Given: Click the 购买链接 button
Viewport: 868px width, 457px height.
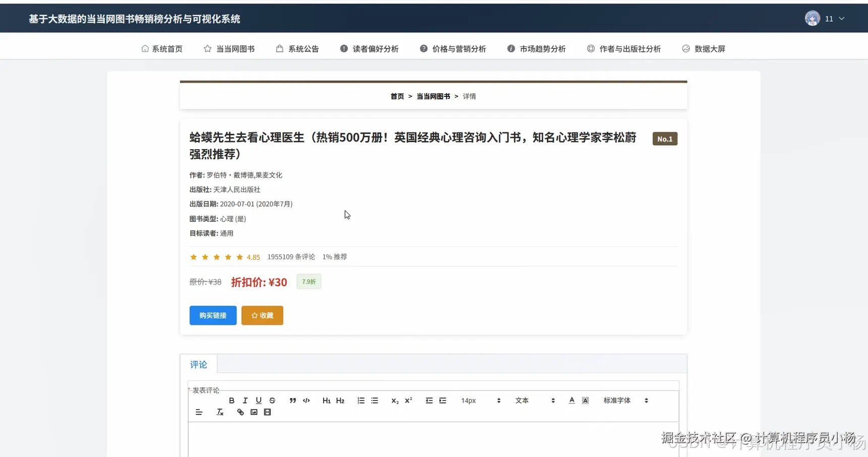Looking at the screenshot, I should click(x=213, y=315).
